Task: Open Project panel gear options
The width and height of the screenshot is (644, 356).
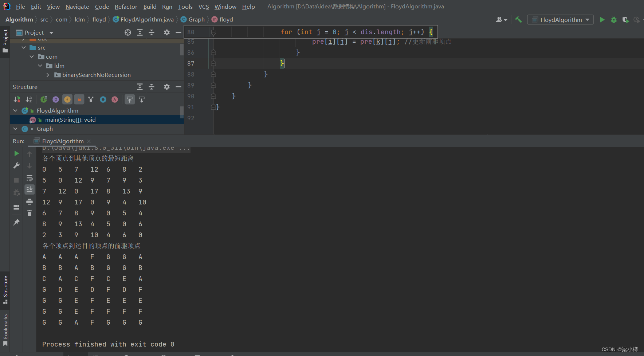Action: [167, 32]
